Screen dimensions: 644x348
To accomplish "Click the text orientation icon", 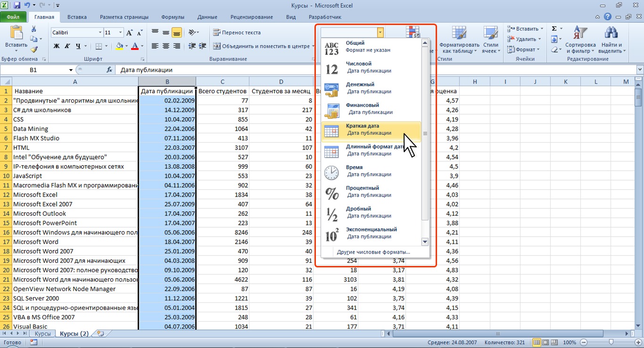I will (192, 33).
